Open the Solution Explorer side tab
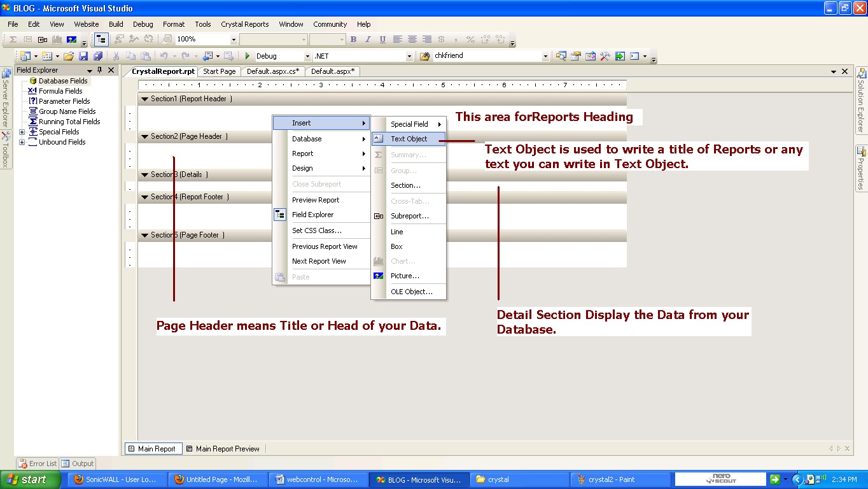This screenshot has height=489, width=868. click(861, 101)
